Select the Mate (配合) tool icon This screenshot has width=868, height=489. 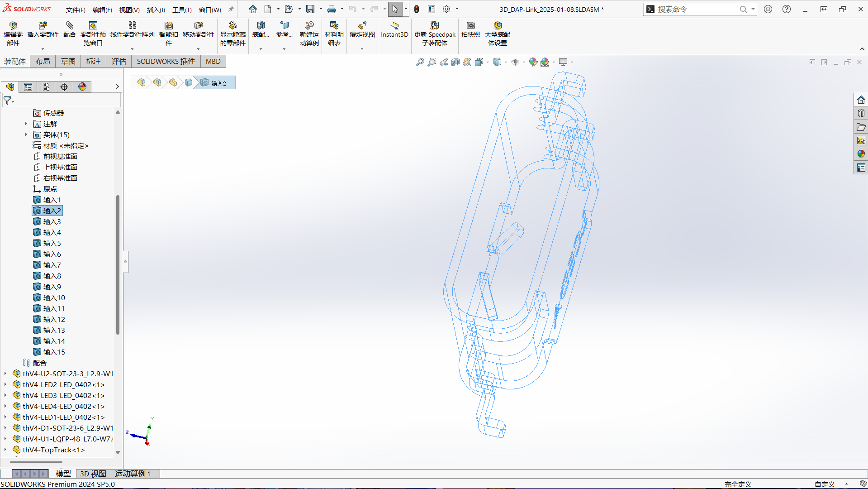click(x=69, y=26)
